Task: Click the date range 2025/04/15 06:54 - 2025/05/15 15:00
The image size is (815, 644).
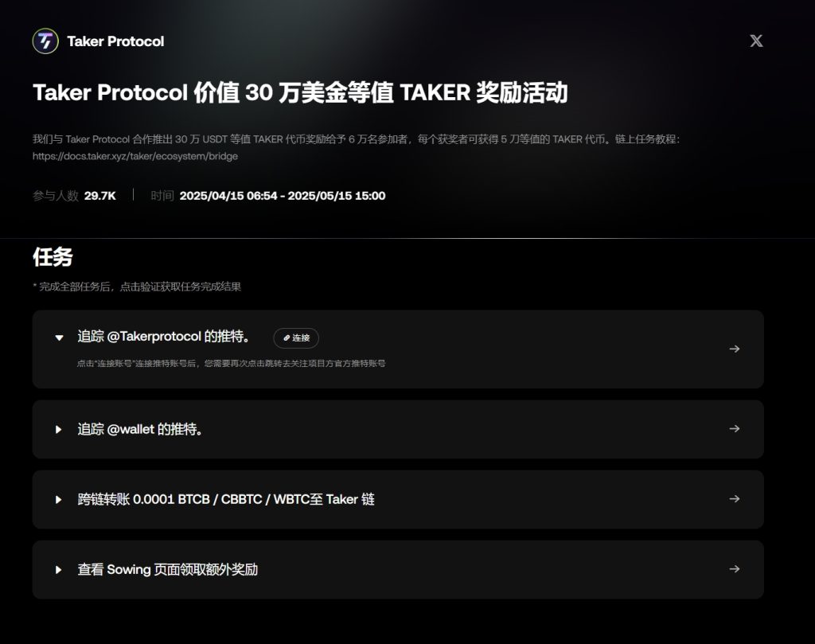Action: (x=283, y=196)
